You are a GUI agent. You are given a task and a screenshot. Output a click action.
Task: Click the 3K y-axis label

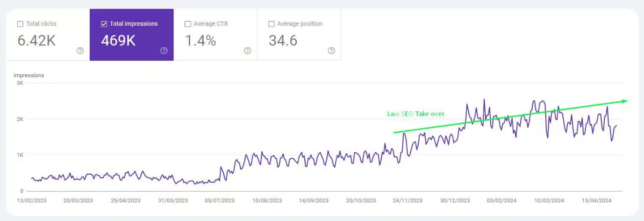pos(20,83)
